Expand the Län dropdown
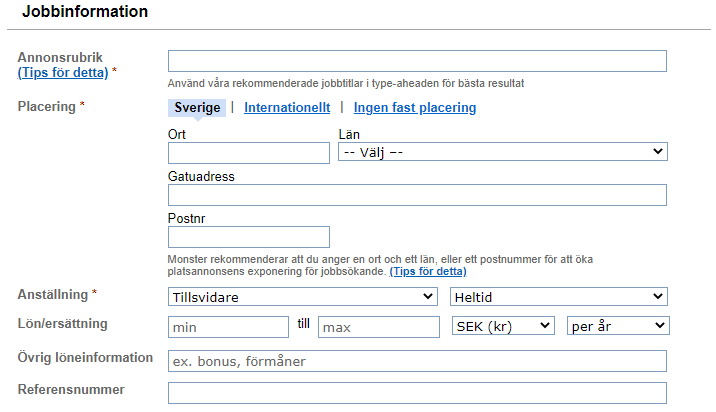Screen dimensions: 716x412 pos(503,152)
